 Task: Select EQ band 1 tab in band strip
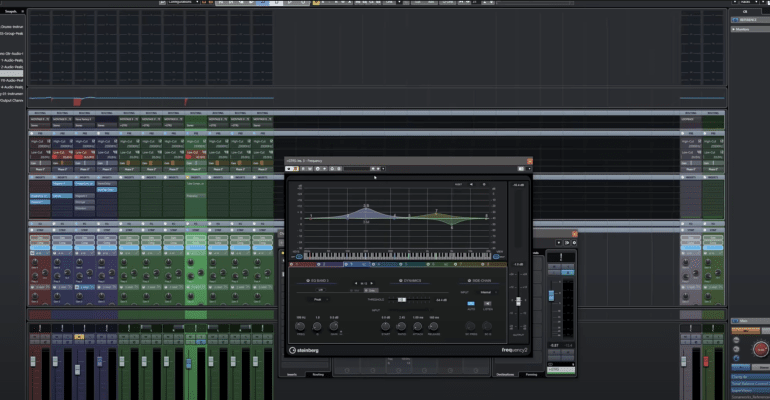(x=302, y=265)
